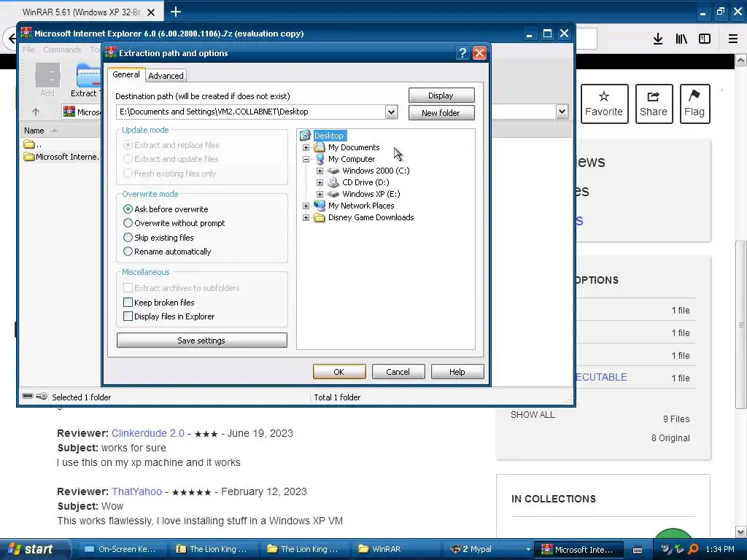Expand the My Network Places node
Image resolution: width=747 pixels, height=560 pixels.
pyautogui.click(x=306, y=206)
